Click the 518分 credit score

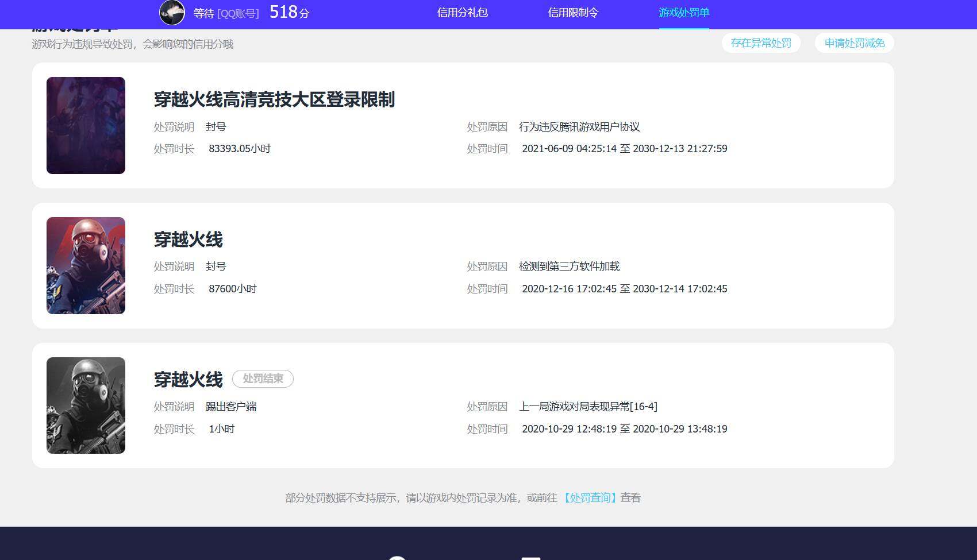[x=289, y=12]
